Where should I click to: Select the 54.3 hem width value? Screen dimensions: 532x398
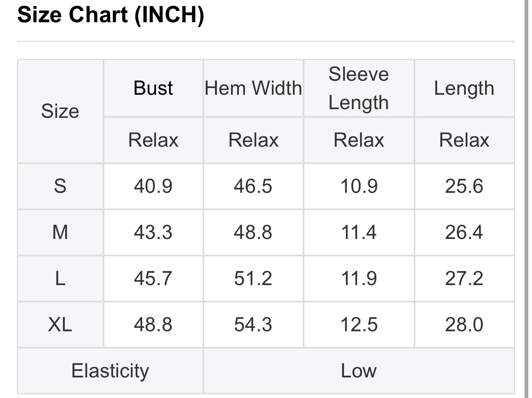[x=253, y=325]
